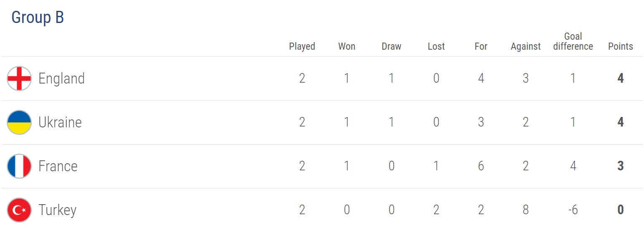
Task: Click the England flag icon
Action: tap(19, 79)
